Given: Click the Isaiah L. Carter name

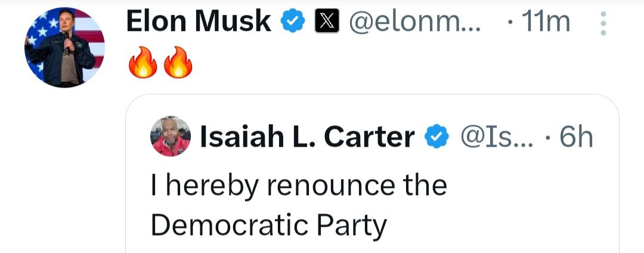Looking at the screenshot, I should coord(307,138).
